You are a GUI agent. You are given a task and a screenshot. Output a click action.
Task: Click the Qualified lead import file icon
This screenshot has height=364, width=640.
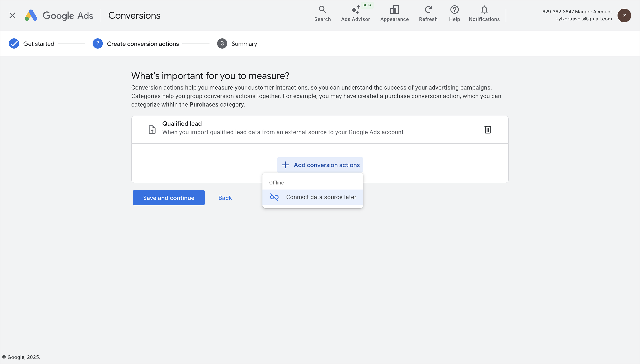pyautogui.click(x=152, y=130)
